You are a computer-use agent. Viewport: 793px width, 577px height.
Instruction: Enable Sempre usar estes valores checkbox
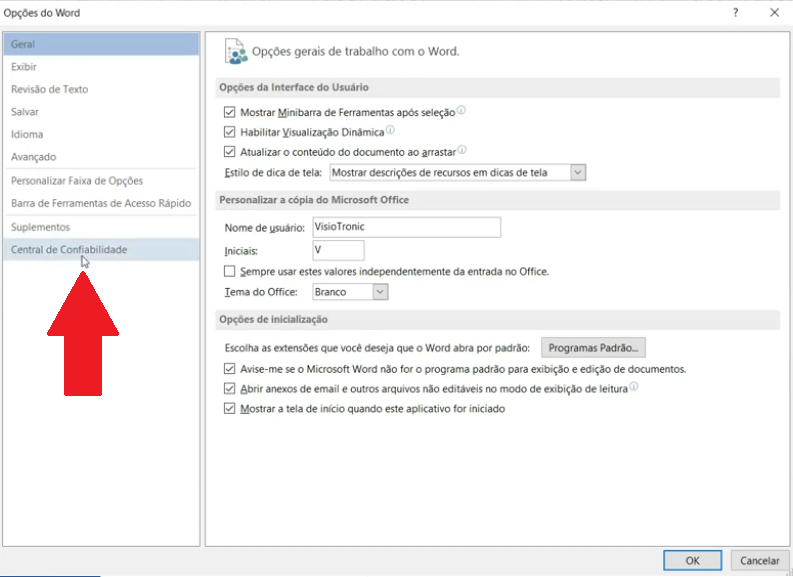pos(230,271)
